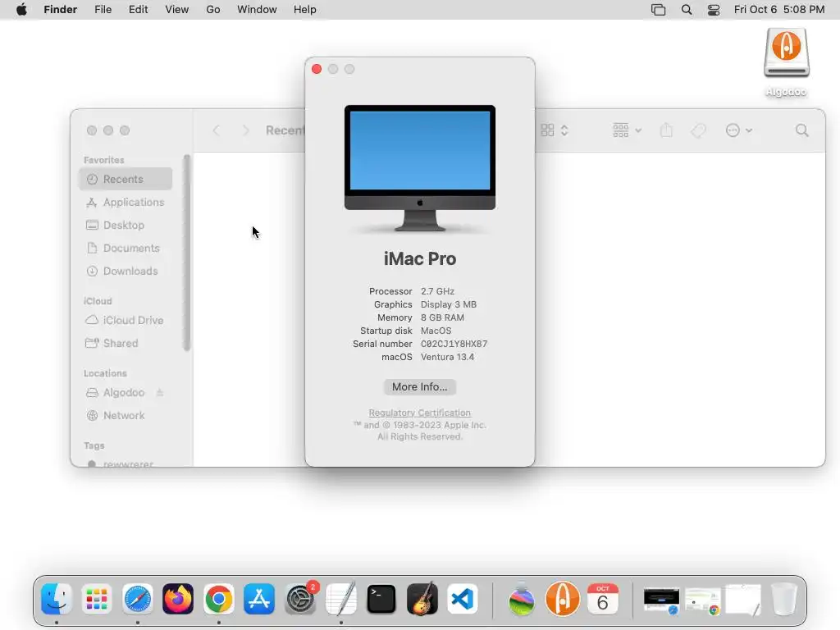Open minimized Safari window thumbnail in Dock
The height and width of the screenshot is (630, 840).
point(662,600)
